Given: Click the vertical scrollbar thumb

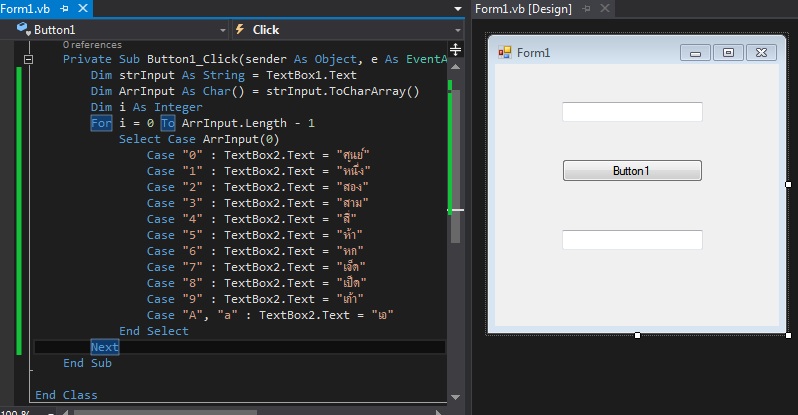Looking at the screenshot, I should (x=455, y=167).
